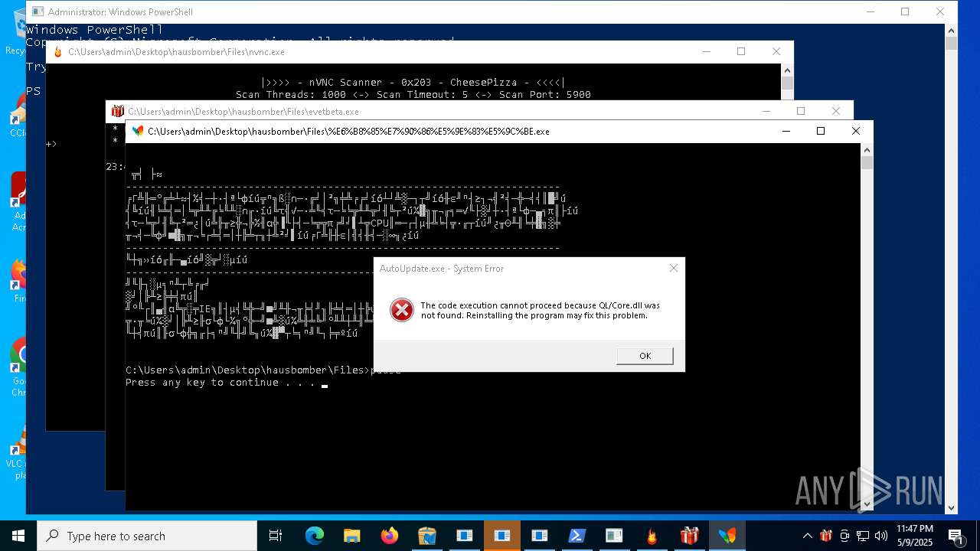Open the notification center
980x551 pixels.
click(x=955, y=536)
